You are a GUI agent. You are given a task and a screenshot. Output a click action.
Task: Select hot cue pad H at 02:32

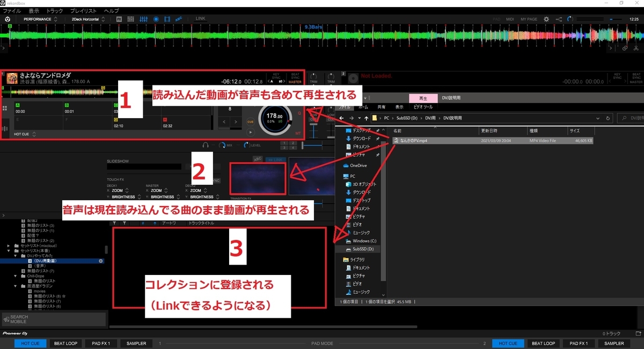pos(186,122)
